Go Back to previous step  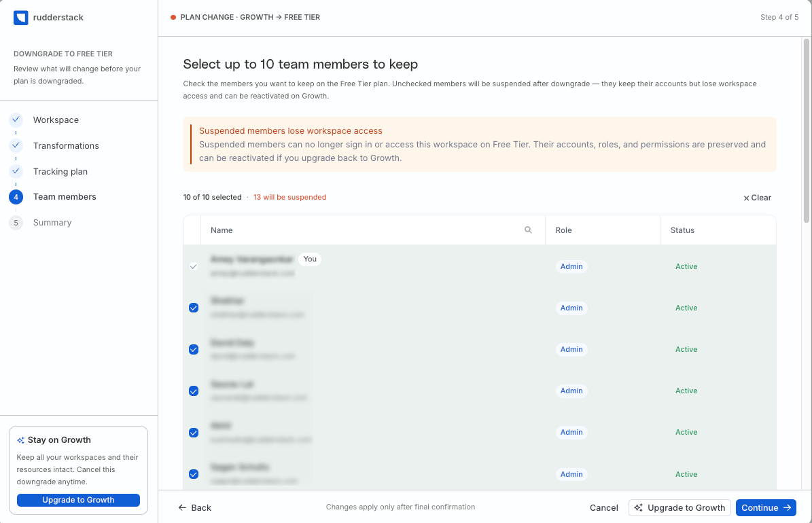pos(195,508)
